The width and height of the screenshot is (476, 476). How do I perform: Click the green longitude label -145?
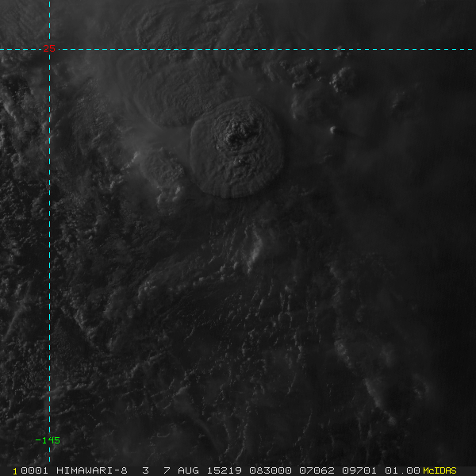pyautogui.click(x=48, y=440)
